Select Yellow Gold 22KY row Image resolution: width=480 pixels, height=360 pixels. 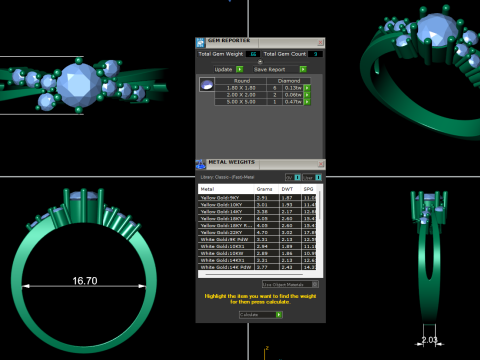(x=257, y=232)
